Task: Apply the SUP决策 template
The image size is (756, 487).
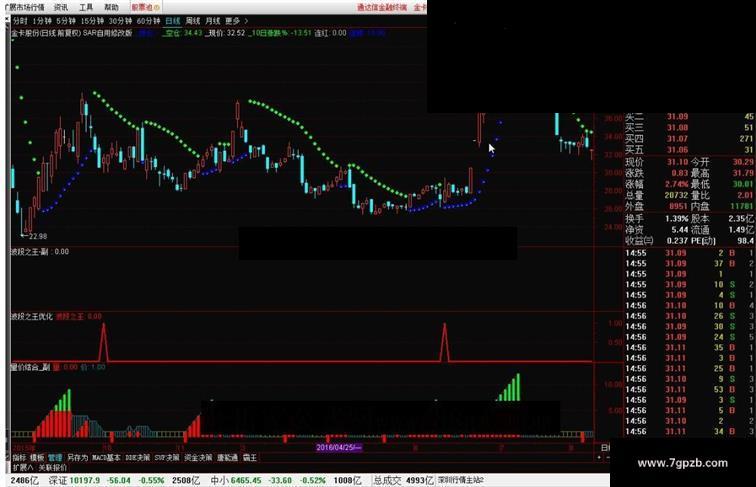Action: 167,458
